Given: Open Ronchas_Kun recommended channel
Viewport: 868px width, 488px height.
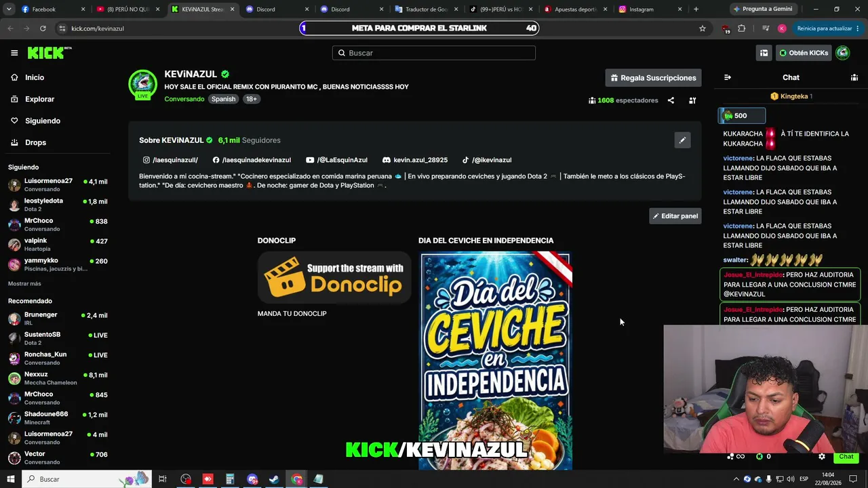Looking at the screenshot, I should 58,359.
